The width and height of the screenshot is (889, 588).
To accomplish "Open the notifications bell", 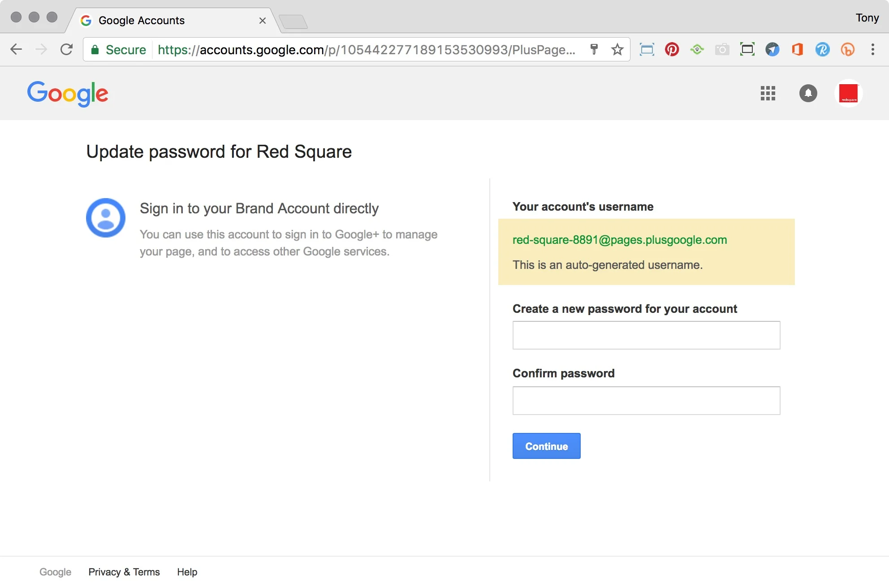I will coord(808,93).
